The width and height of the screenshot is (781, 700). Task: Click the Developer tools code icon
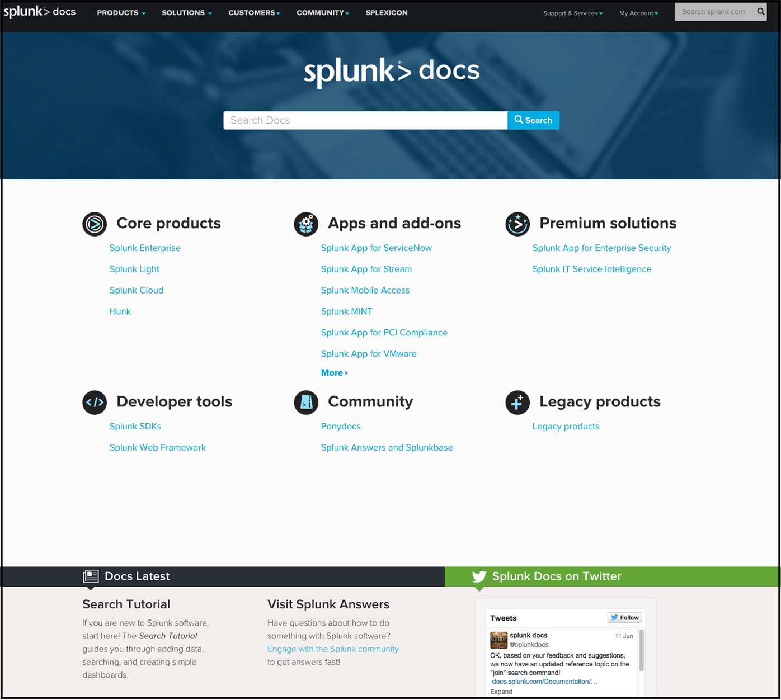(95, 403)
